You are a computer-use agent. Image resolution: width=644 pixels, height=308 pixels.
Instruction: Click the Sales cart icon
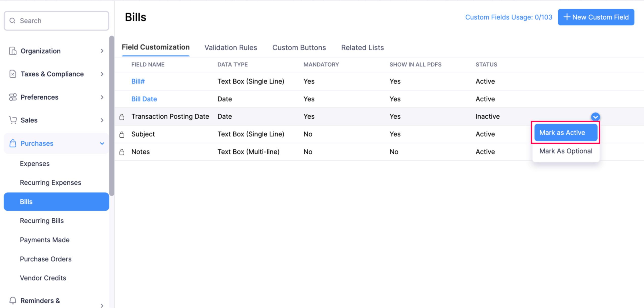tap(13, 120)
